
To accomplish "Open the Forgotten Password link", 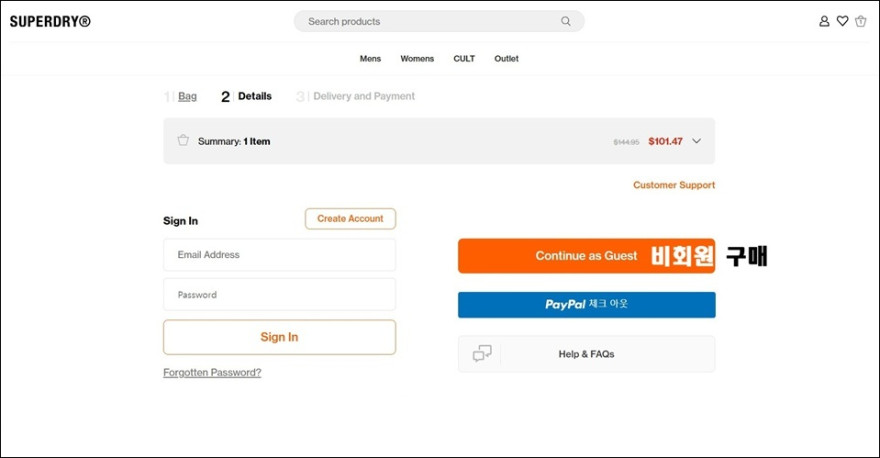I will pyautogui.click(x=212, y=372).
